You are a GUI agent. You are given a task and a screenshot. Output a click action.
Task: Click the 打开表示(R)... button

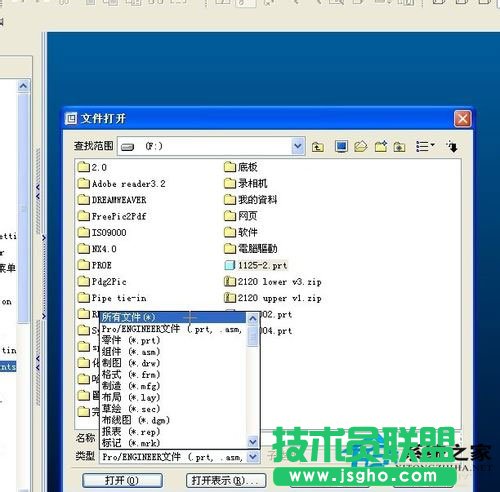click(226, 480)
